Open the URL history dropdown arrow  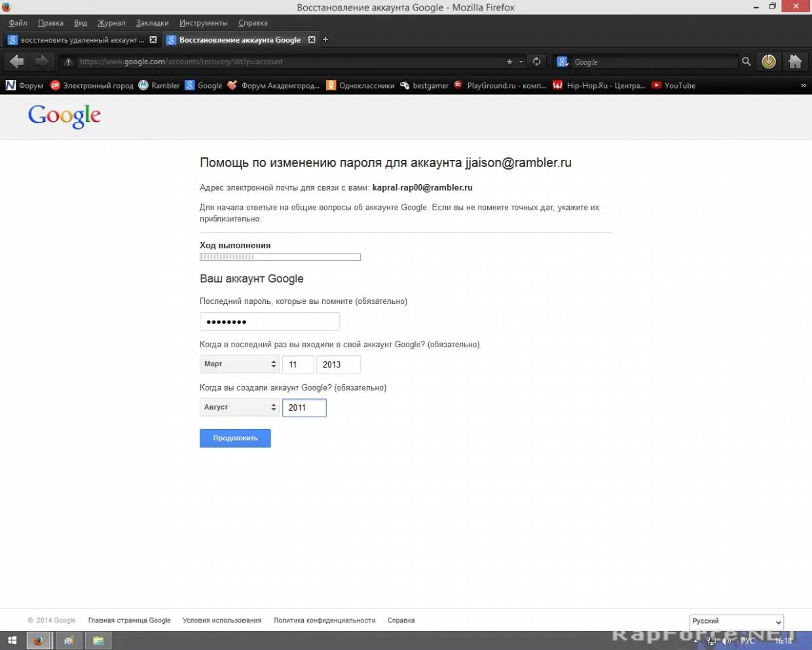coord(521,62)
